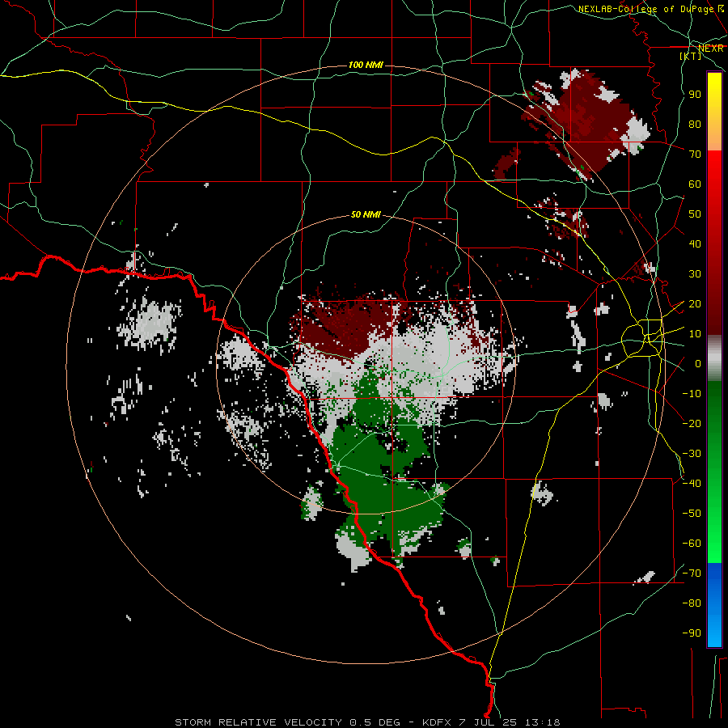Click the gray zero-velocity segment of the color bar
Viewport: 728px width, 728px height.
pyautogui.click(x=714, y=358)
